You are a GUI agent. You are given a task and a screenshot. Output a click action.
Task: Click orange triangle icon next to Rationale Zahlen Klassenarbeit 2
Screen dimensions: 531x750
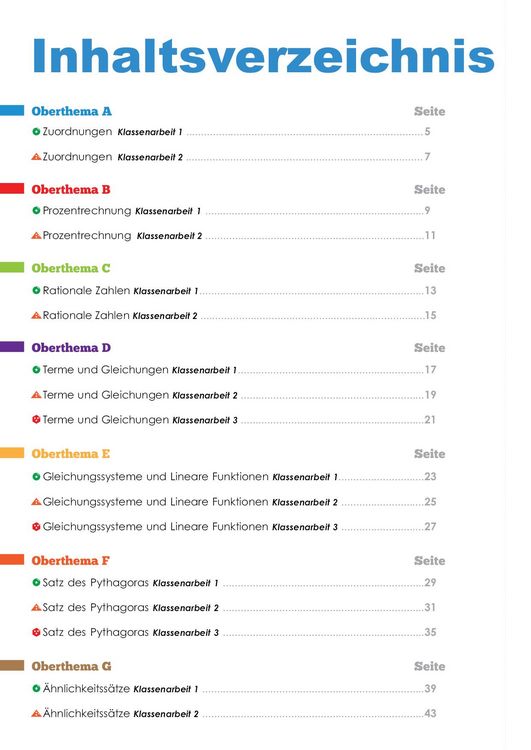[x=36, y=316]
